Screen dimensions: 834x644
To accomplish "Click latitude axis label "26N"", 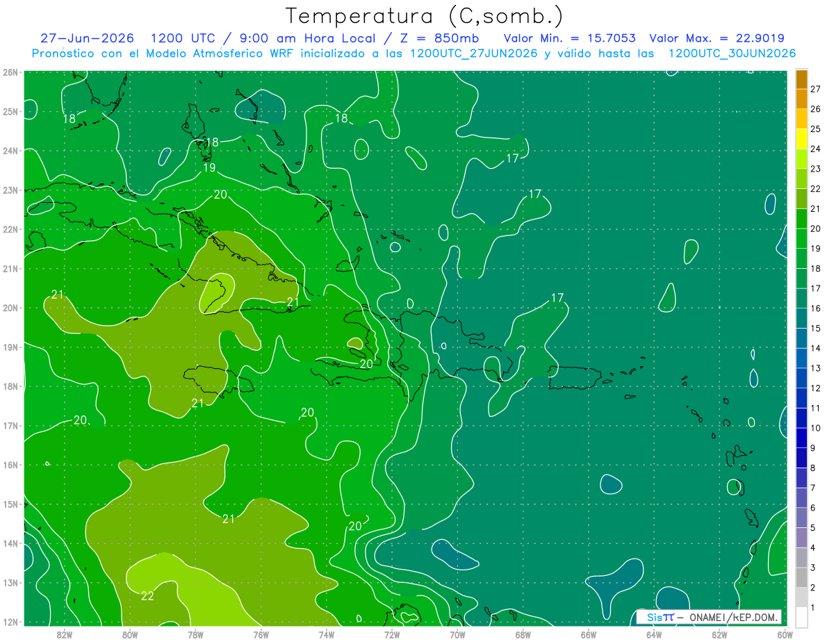I will (10, 72).
